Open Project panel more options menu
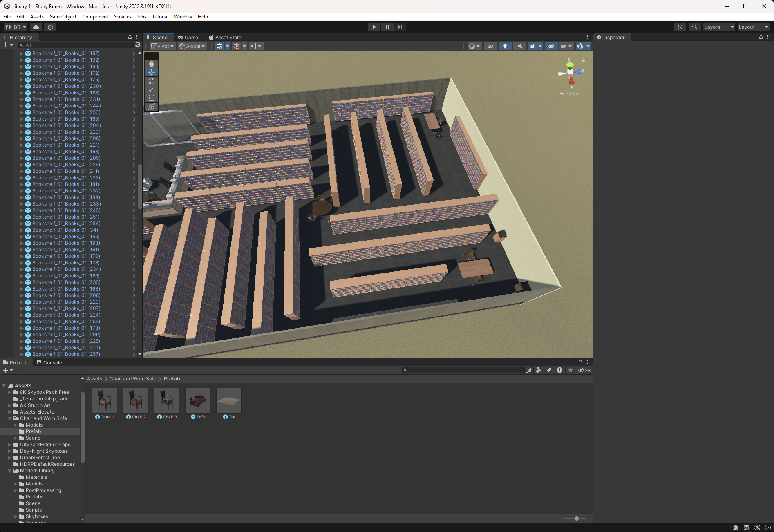Viewport: 774px width, 532px height. pos(587,362)
